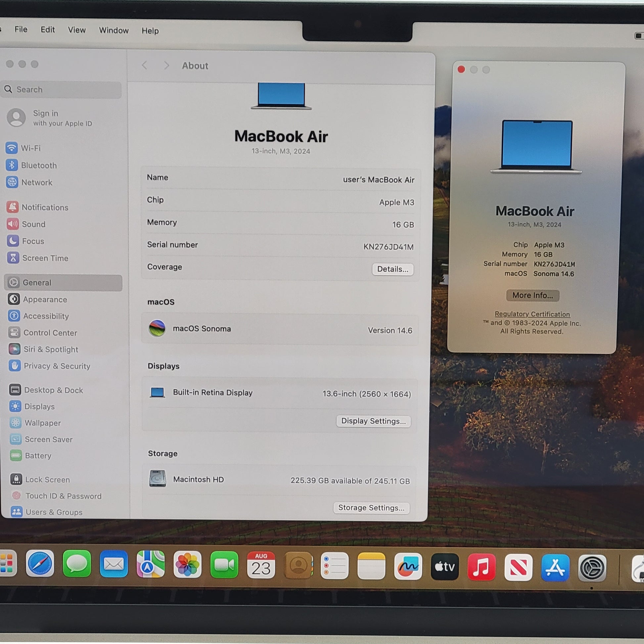Click the computer name user's MacBook Air

coord(379,180)
